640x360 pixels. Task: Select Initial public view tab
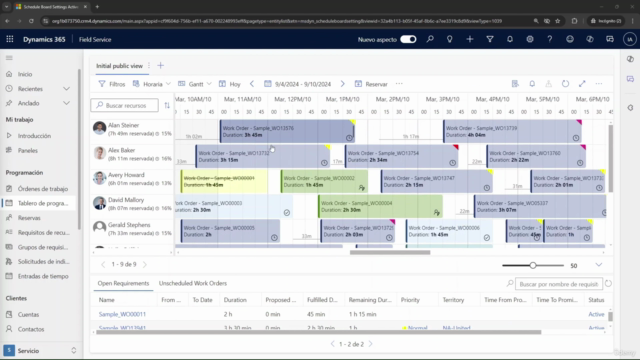click(119, 66)
